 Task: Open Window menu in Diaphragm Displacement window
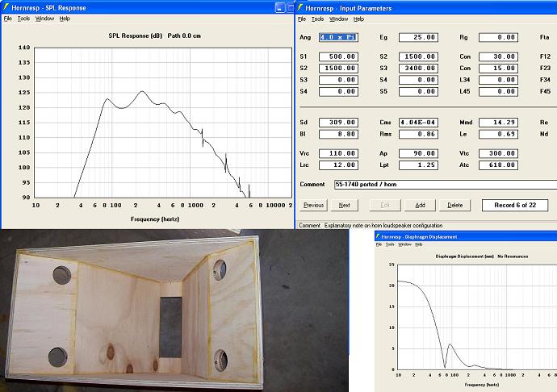click(404, 244)
